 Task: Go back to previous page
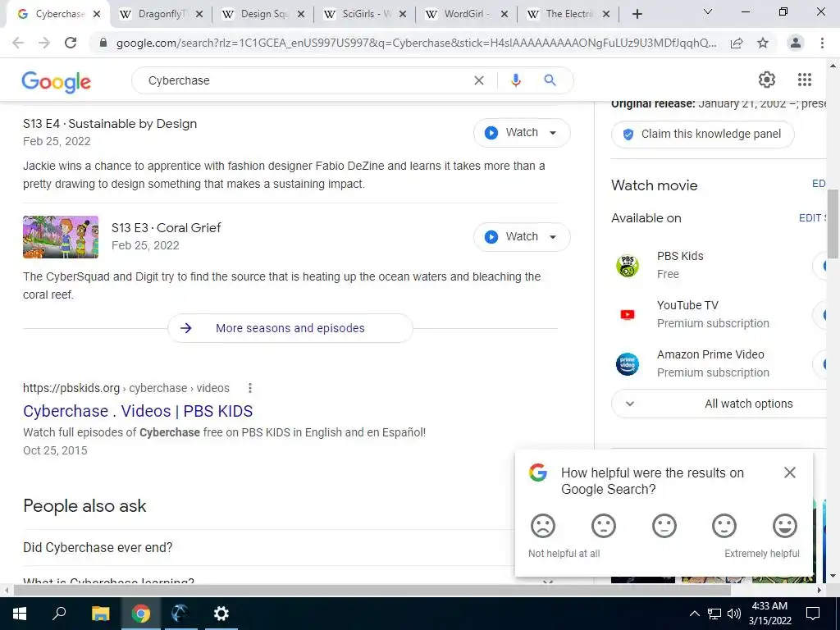18,43
